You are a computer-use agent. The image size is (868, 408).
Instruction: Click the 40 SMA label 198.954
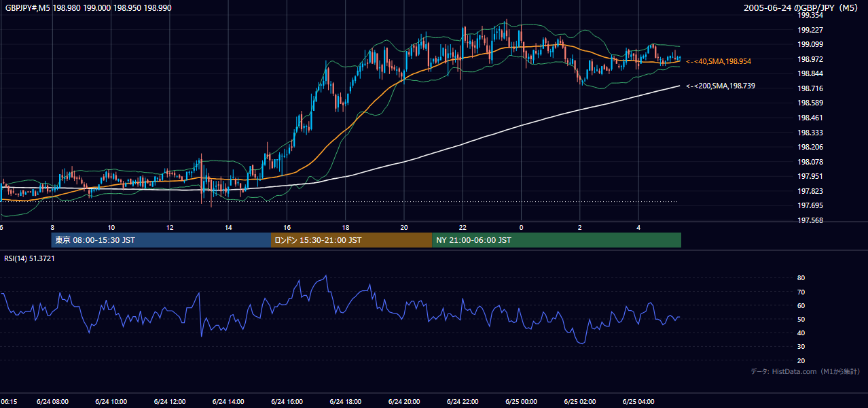pyautogui.click(x=719, y=61)
